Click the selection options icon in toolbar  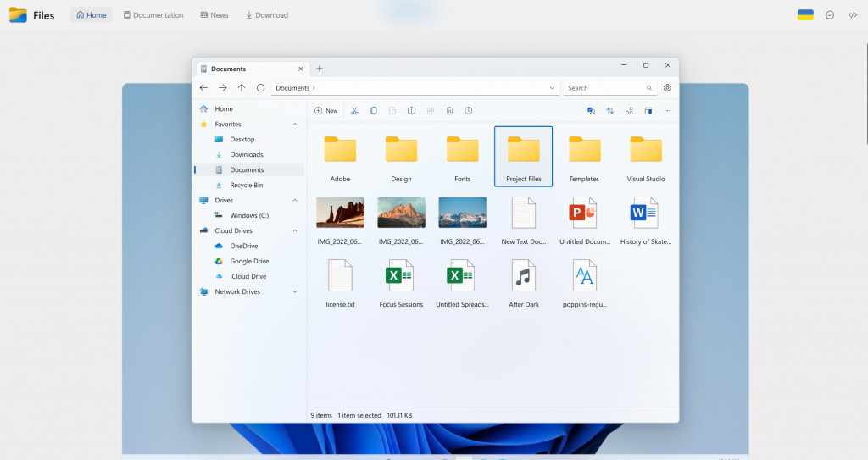point(591,111)
